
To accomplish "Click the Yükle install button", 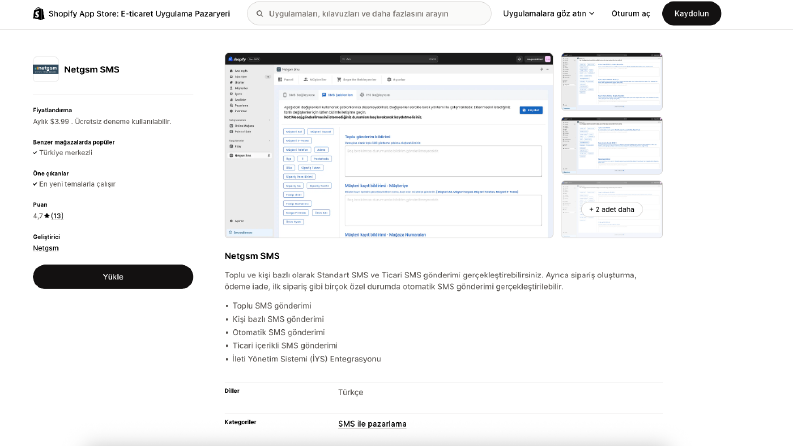I will tap(113, 277).
